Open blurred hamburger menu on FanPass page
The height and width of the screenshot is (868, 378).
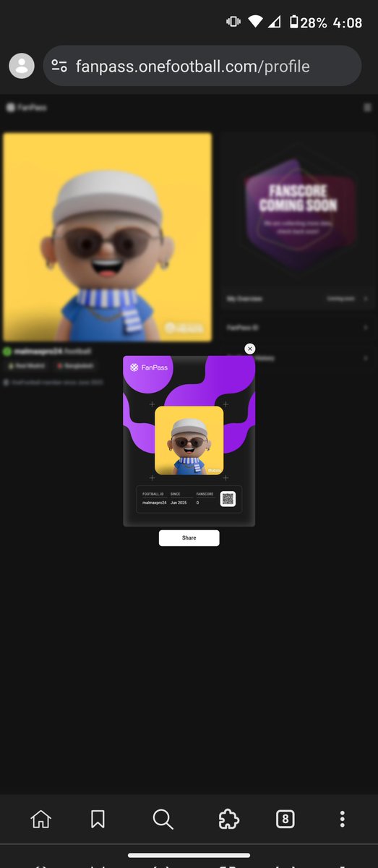(x=367, y=108)
